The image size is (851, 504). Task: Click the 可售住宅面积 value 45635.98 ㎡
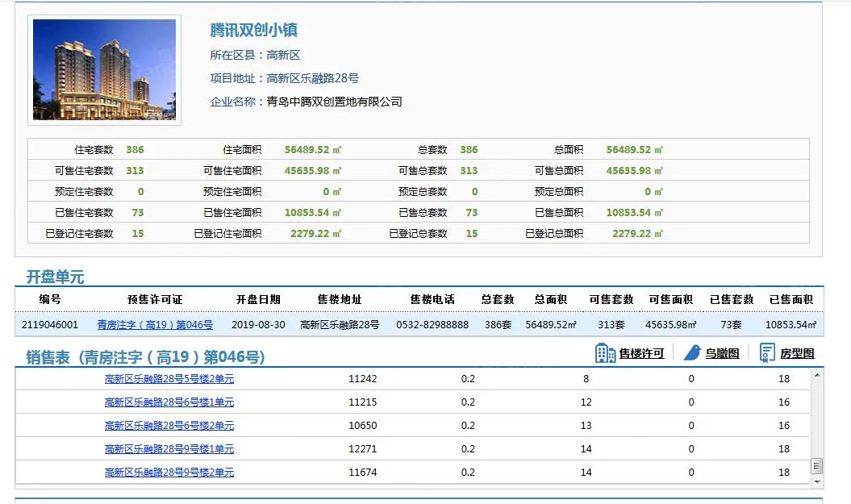click(313, 171)
